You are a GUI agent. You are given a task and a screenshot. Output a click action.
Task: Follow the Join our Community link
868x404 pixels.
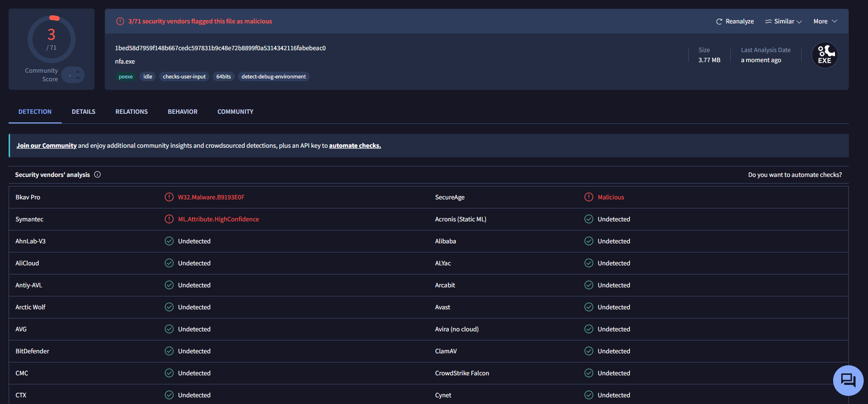click(x=46, y=146)
